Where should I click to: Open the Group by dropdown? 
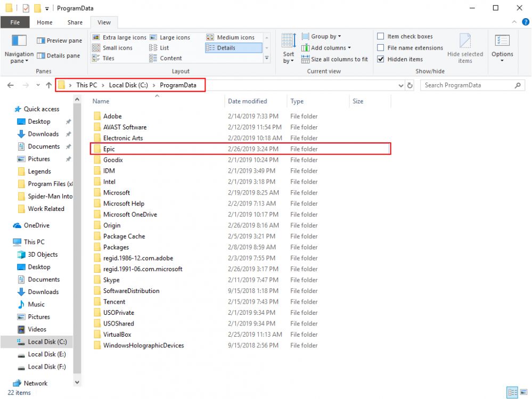point(321,36)
